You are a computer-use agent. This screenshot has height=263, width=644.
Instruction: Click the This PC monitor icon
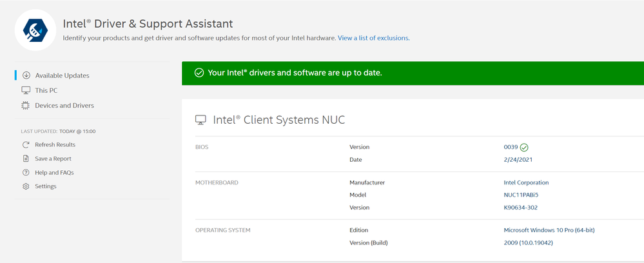pyautogui.click(x=26, y=90)
